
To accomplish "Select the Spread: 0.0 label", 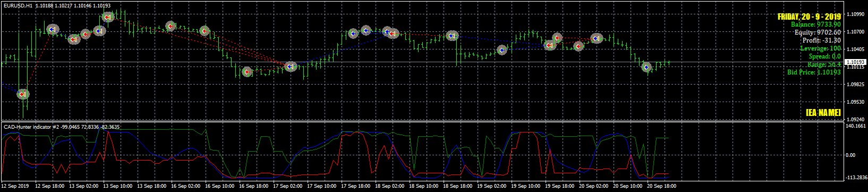I will coord(825,56).
